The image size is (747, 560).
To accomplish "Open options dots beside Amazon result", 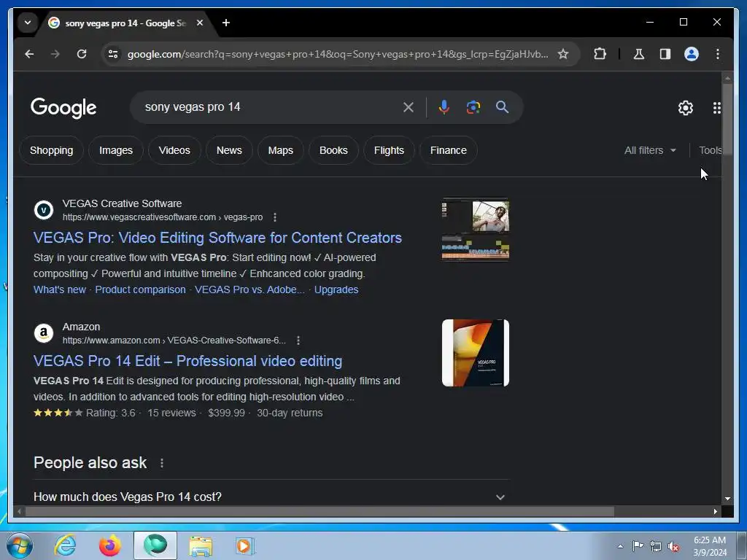I will (298, 341).
